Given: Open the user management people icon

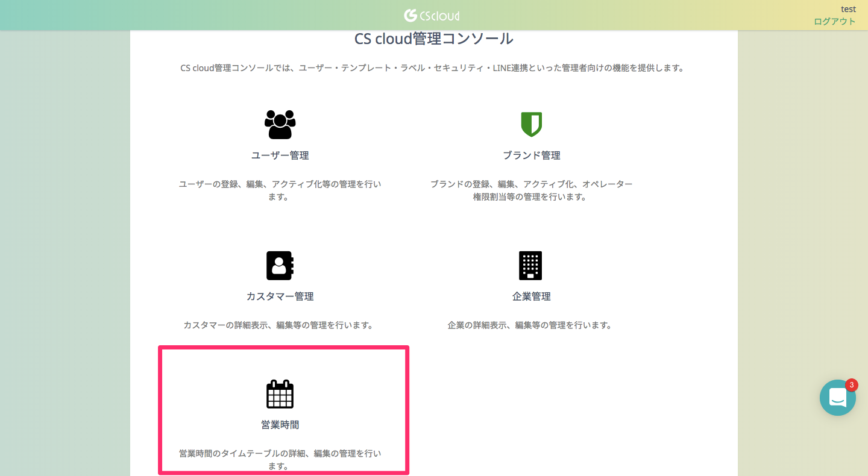Looking at the screenshot, I should pos(280,125).
